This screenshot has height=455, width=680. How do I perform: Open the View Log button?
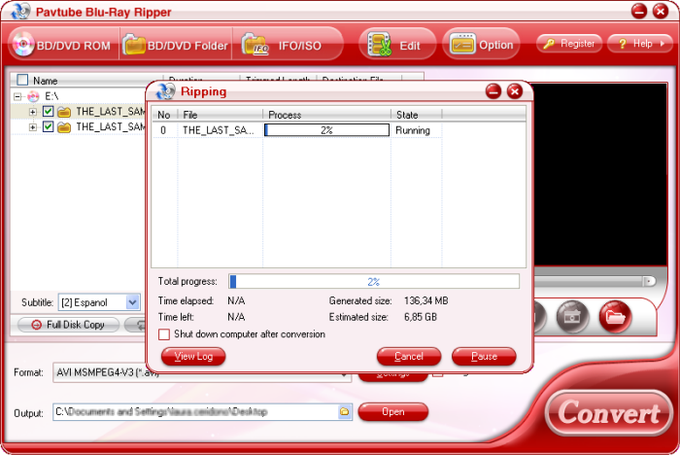[x=193, y=357]
